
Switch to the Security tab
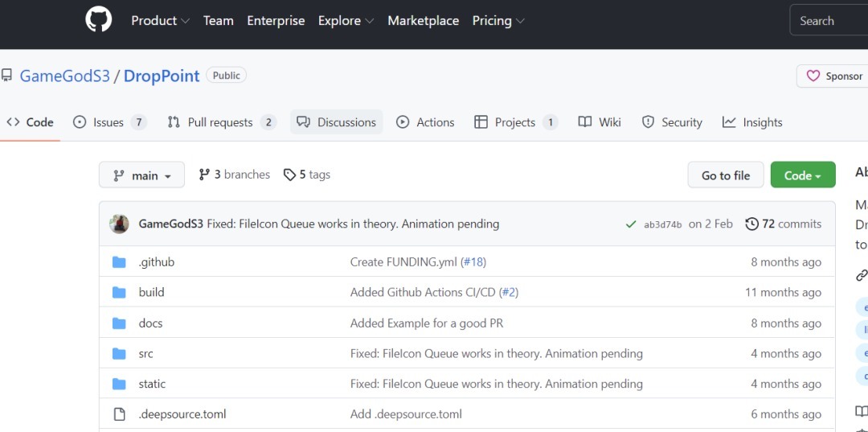671,122
